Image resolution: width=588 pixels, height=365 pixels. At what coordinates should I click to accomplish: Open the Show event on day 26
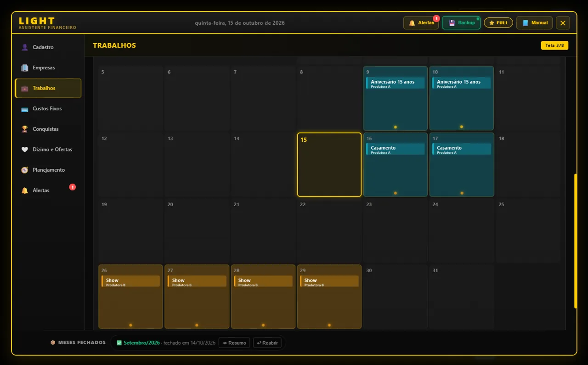[131, 281]
